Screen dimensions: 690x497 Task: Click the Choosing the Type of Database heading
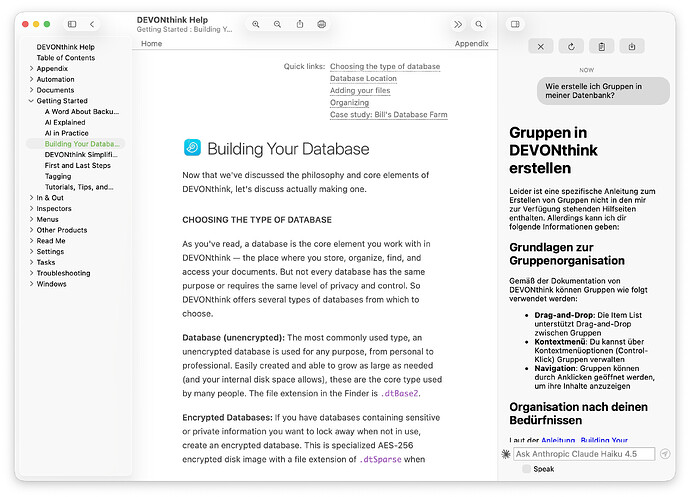coord(257,220)
